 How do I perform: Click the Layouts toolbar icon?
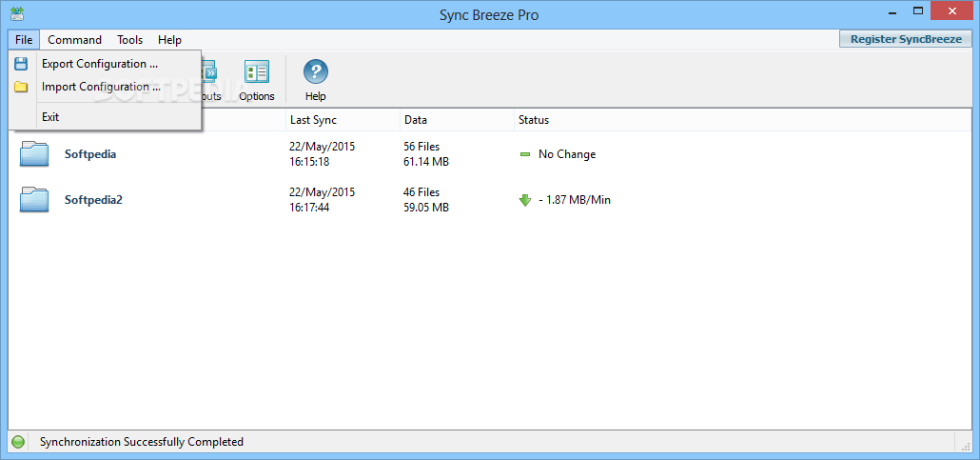click(x=211, y=81)
